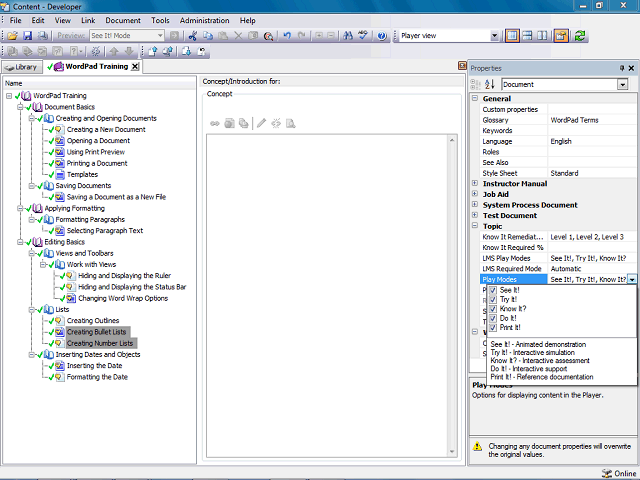Image resolution: width=640 pixels, height=480 pixels.
Task: Uncheck the Try It! play mode
Action: (493, 300)
